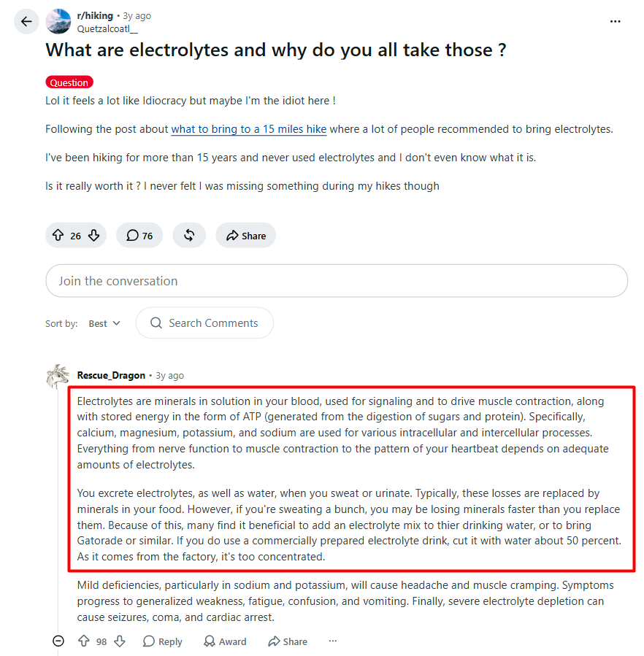Focus the Join the conversation box
644x656 pixels.
coord(337,281)
